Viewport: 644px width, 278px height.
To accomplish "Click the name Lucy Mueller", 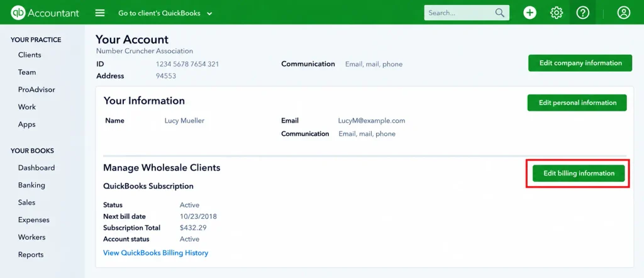I will click(x=184, y=121).
